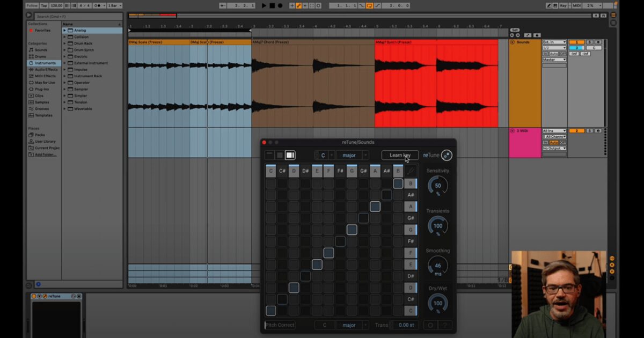Click the reTune logo icon
This screenshot has width=644, height=338.
(447, 155)
